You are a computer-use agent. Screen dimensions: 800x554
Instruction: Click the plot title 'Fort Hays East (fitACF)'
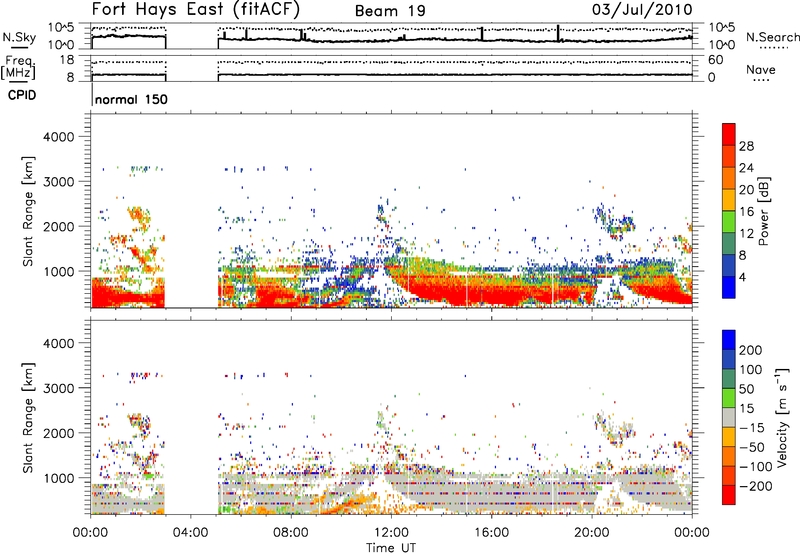pyautogui.click(x=196, y=9)
